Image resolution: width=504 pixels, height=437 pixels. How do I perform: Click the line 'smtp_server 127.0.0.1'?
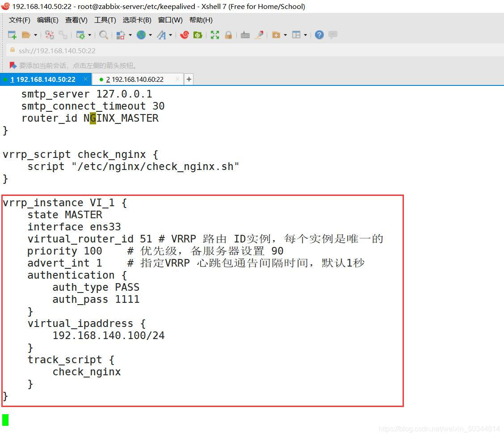[x=87, y=94]
